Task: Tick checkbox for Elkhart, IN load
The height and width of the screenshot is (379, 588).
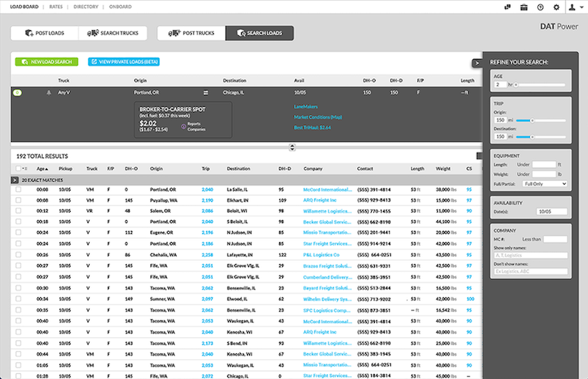Action: click(18, 200)
